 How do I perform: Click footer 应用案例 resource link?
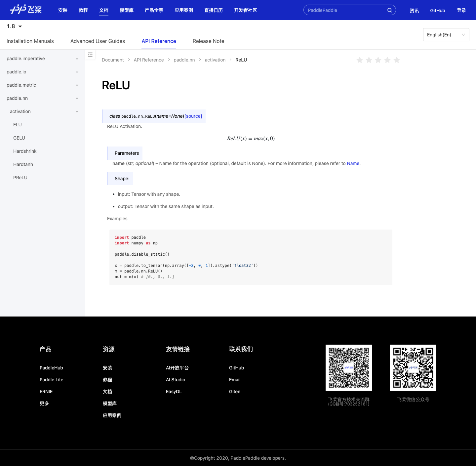(112, 415)
